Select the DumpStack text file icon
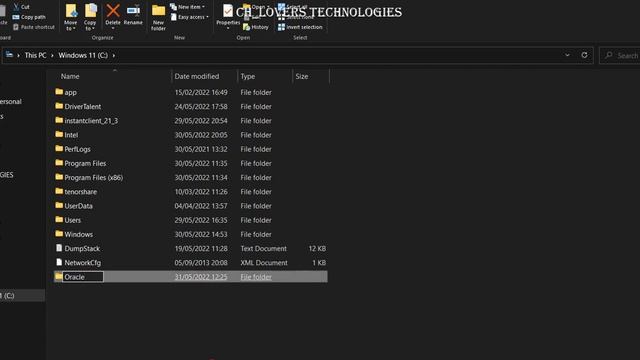This screenshot has height=360, width=640. coord(59,248)
